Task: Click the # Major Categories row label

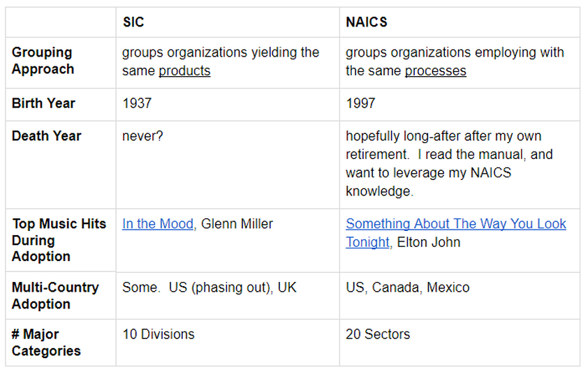Action: tap(46, 342)
